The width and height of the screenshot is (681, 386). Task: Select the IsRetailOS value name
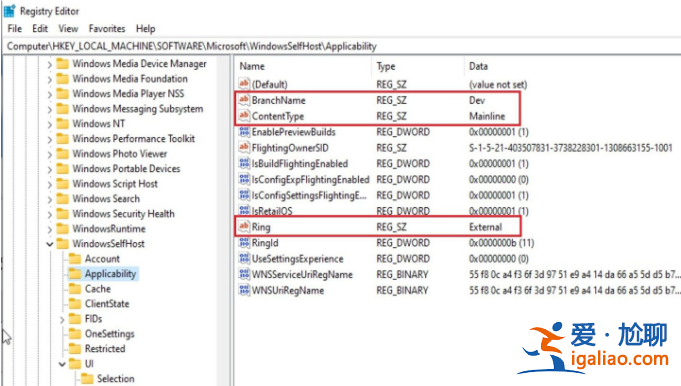[x=272, y=211]
